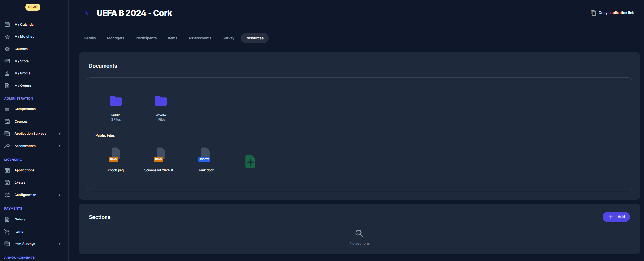The height and width of the screenshot is (261, 644).
Task: Click the My Calendar sidebar icon
Action: click(7, 25)
